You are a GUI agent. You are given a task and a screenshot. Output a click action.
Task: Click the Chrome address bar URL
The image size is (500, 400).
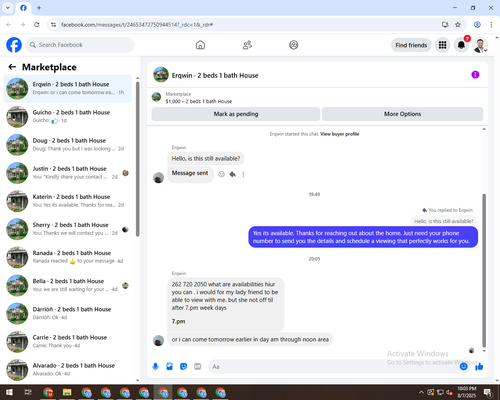[x=137, y=25]
